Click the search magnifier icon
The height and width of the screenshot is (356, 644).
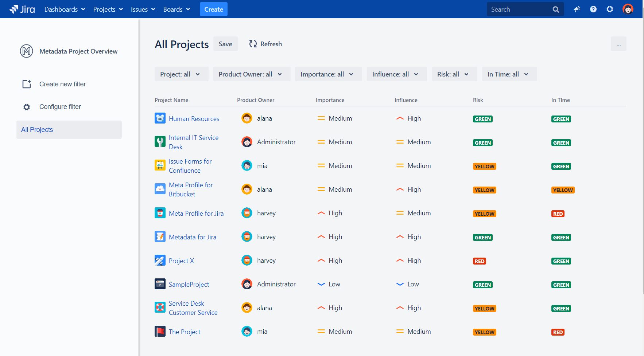pyautogui.click(x=556, y=9)
